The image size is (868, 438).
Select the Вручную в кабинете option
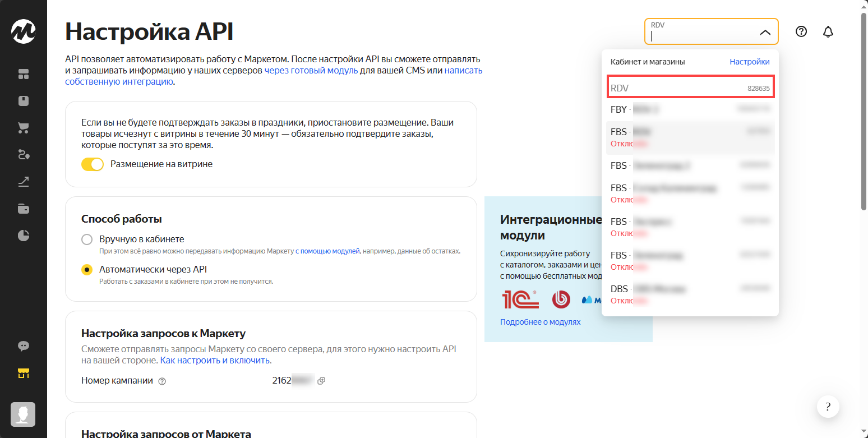tap(87, 239)
